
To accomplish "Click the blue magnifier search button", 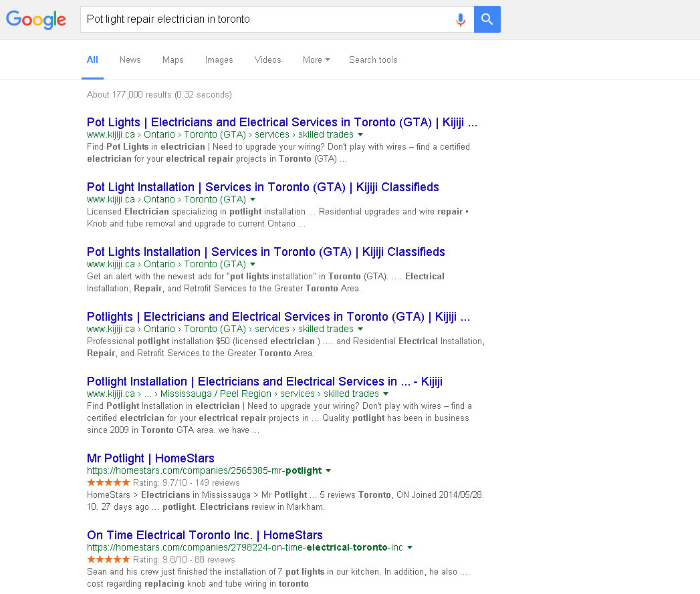I will (x=487, y=19).
